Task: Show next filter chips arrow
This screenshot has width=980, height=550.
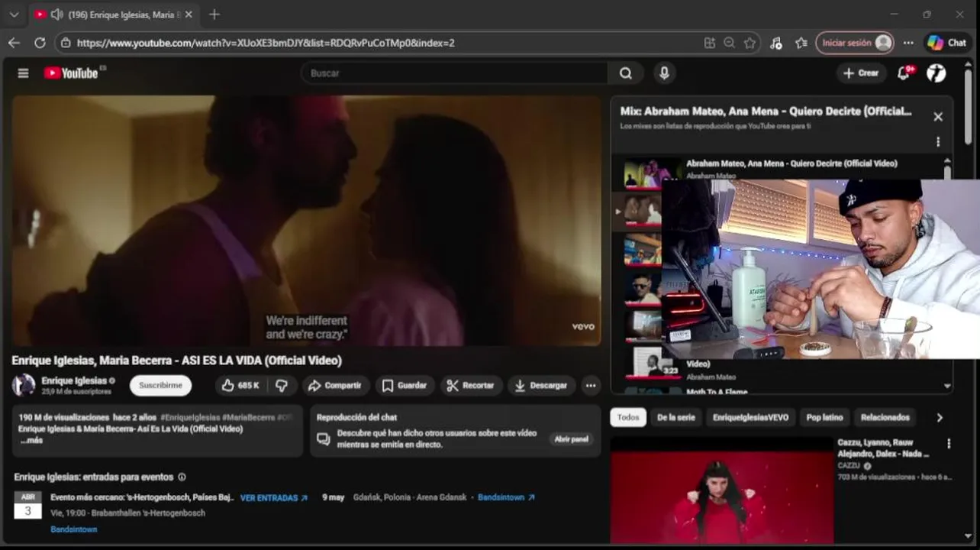Action: click(x=940, y=418)
